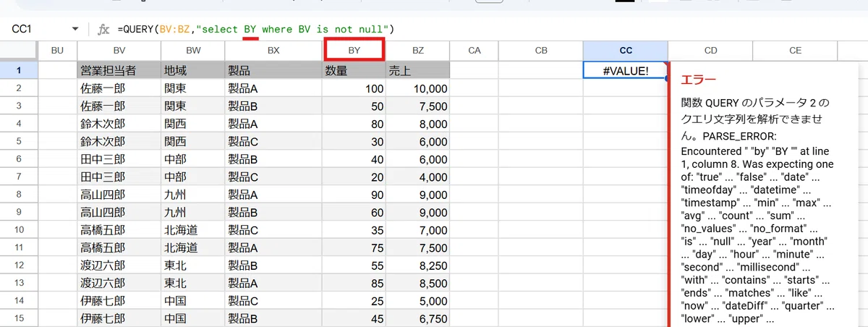This screenshot has width=868, height=327.
Task: Click the 東北 cell in row 13
Action: 193,282
